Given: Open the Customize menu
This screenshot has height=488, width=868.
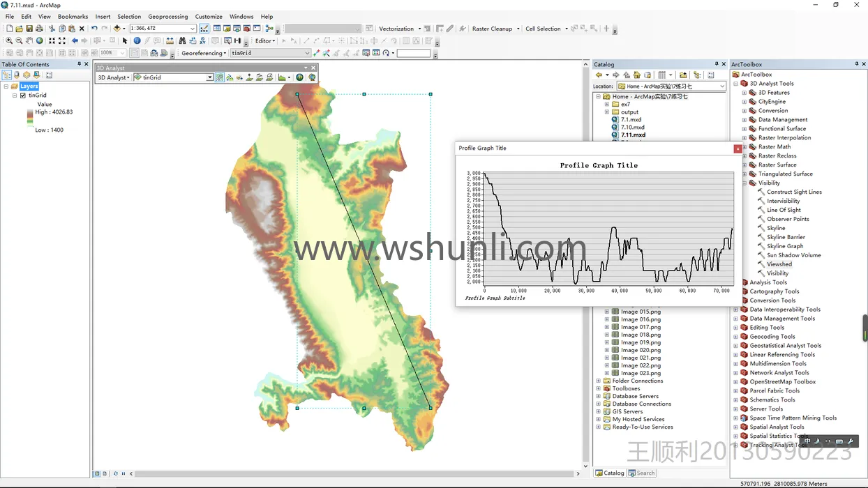Looking at the screenshot, I should click(209, 17).
